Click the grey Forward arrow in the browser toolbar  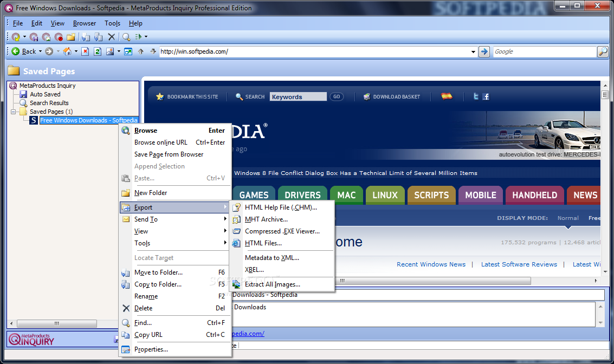[x=49, y=51]
